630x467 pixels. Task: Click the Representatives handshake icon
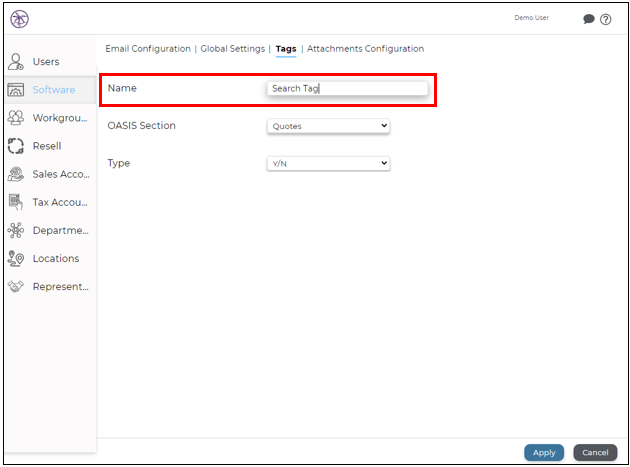pos(16,287)
